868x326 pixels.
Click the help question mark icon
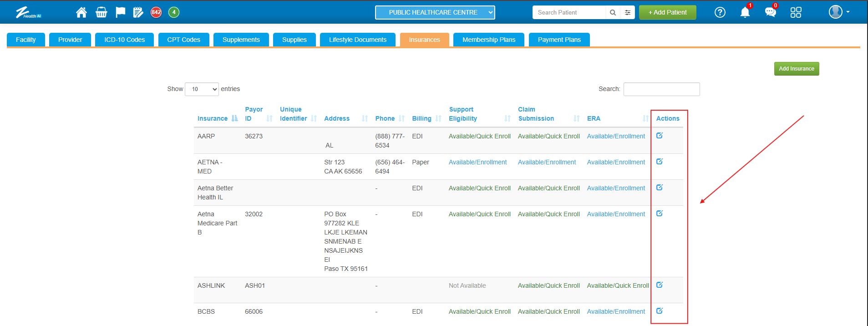coord(720,12)
